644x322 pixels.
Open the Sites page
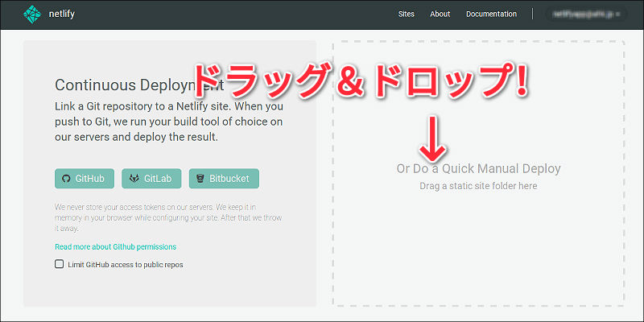pos(407,14)
